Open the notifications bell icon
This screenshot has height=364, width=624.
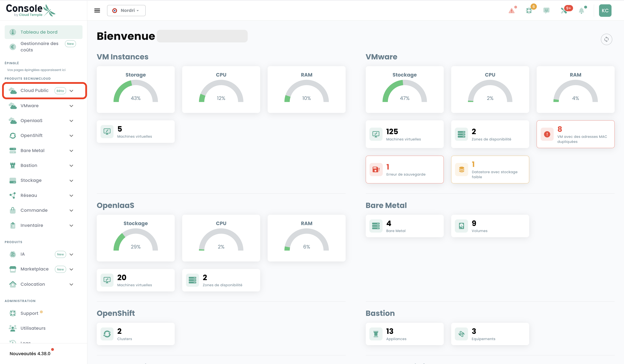pyautogui.click(x=581, y=11)
